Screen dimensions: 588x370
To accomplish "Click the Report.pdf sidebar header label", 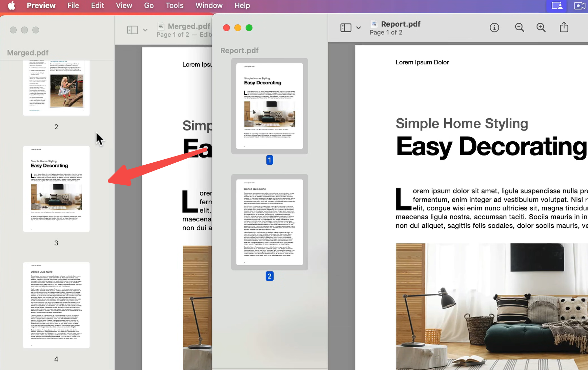I will (239, 50).
